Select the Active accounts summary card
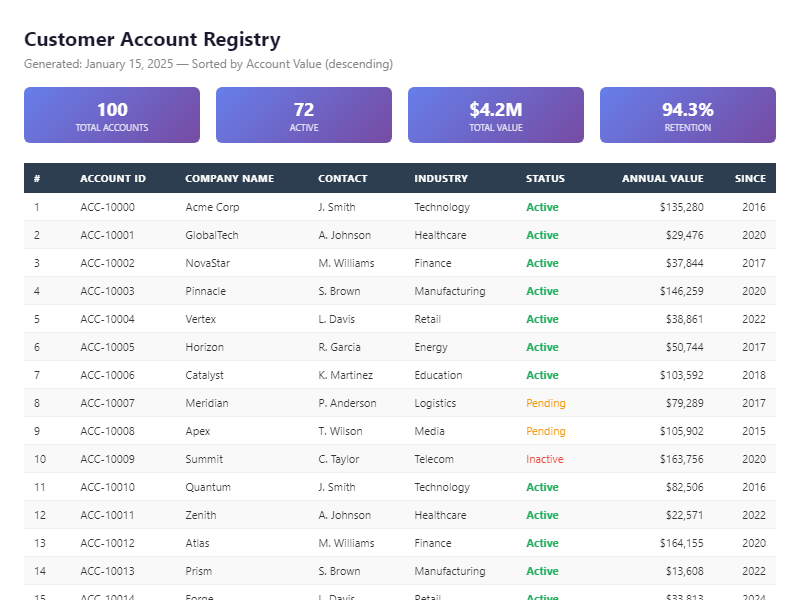800x600 pixels. pyautogui.click(x=304, y=115)
